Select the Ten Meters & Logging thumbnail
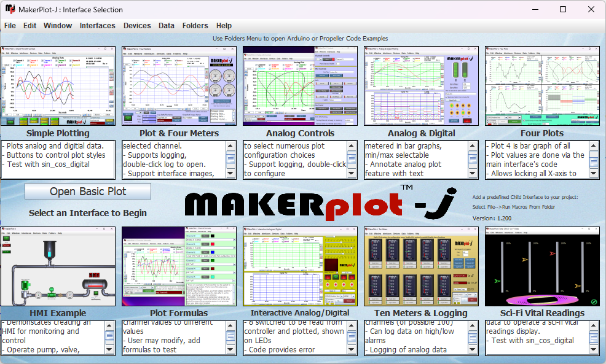 click(x=421, y=266)
